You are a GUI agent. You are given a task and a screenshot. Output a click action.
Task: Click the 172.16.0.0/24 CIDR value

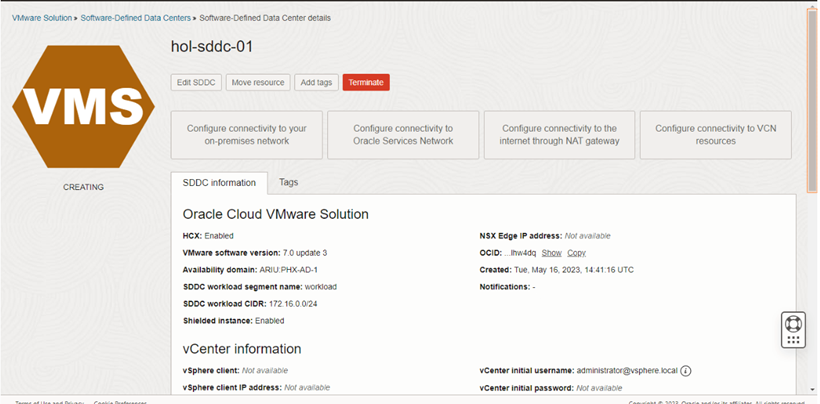click(x=293, y=304)
